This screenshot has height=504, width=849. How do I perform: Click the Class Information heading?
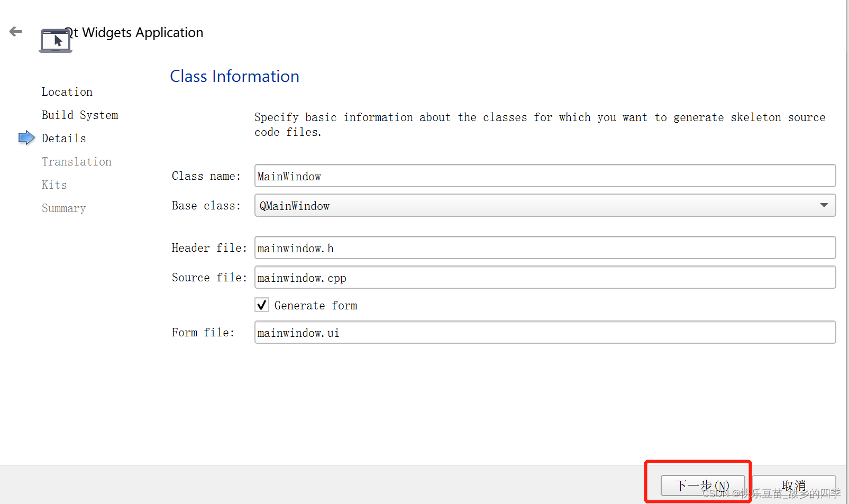[x=234, y=76]
